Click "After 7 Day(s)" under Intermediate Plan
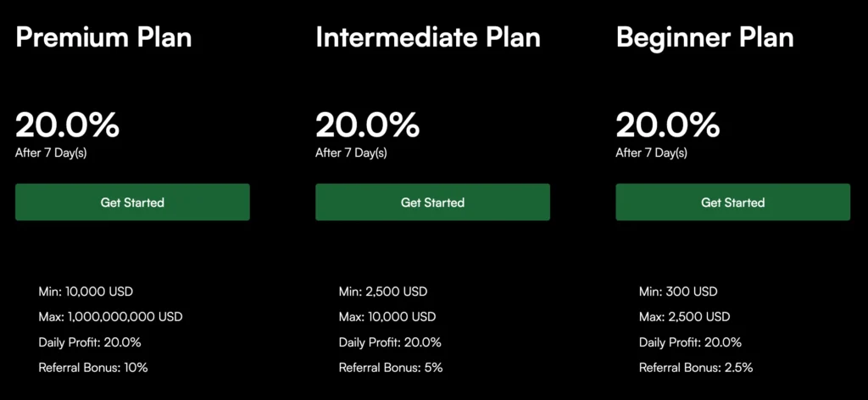 (x=351, y=153)
